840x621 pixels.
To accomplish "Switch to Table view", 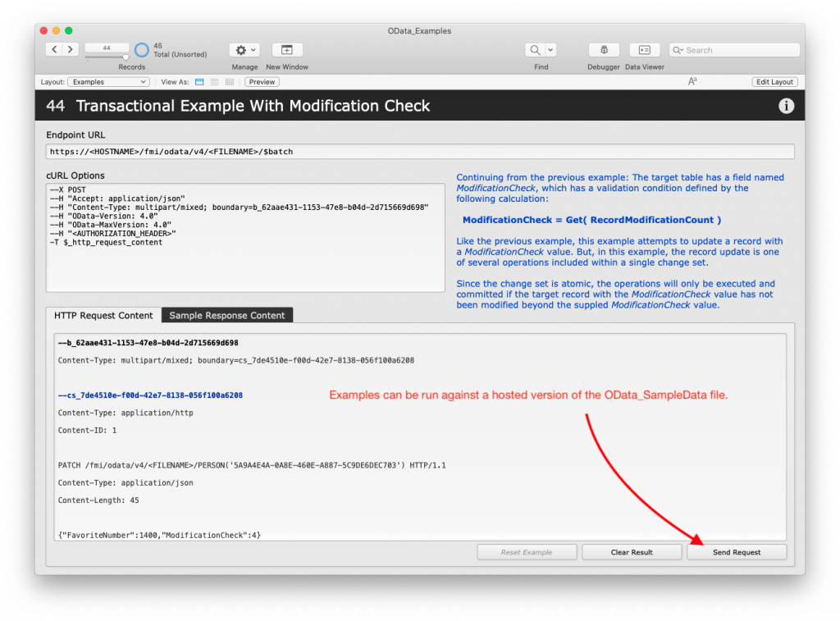I will pos(229,82).
